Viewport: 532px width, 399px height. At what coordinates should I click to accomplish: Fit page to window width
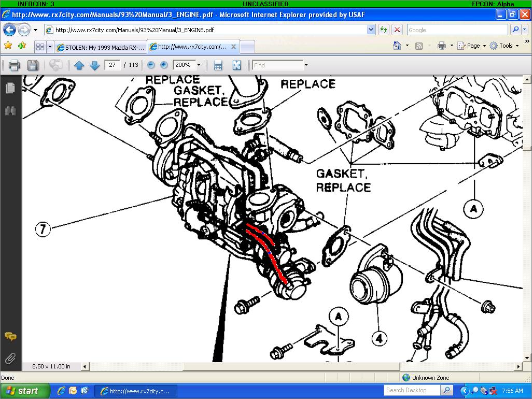tap(218, 65)
